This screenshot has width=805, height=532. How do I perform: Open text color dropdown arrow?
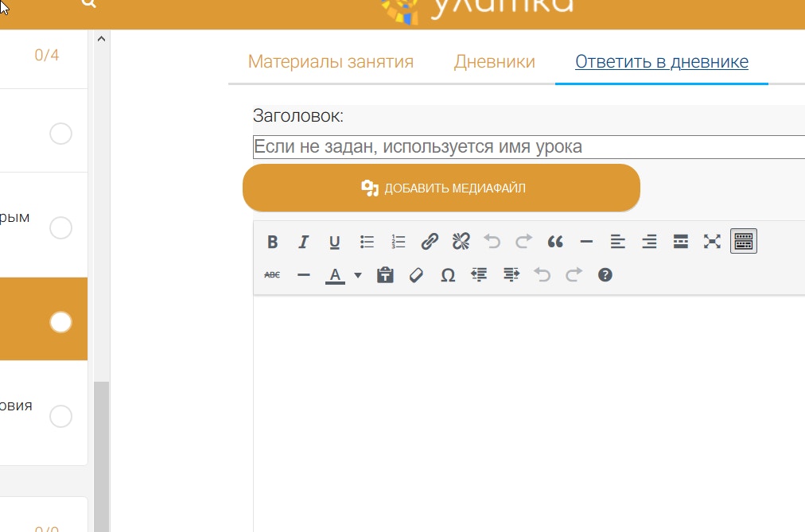click(x=358, y=275)
